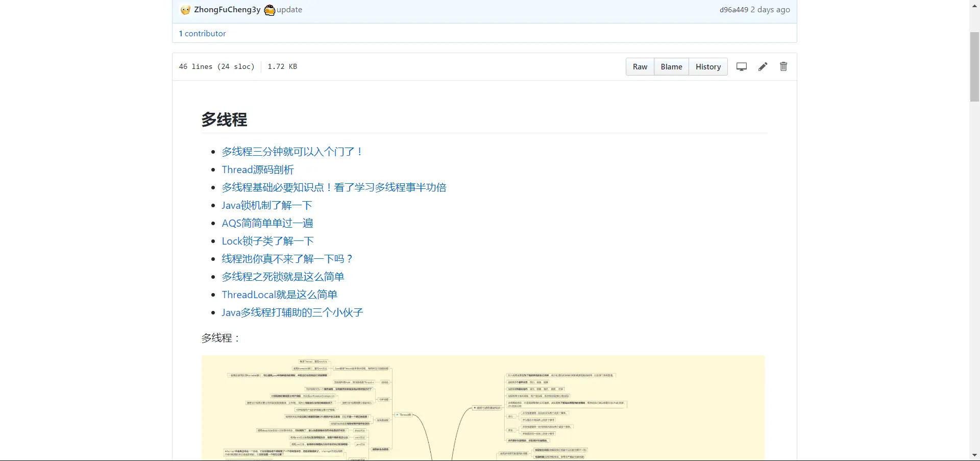This screenshot has width=980, height=461.
Task: Open the Thread源码剖析 article
Action: tap(257, 169)
